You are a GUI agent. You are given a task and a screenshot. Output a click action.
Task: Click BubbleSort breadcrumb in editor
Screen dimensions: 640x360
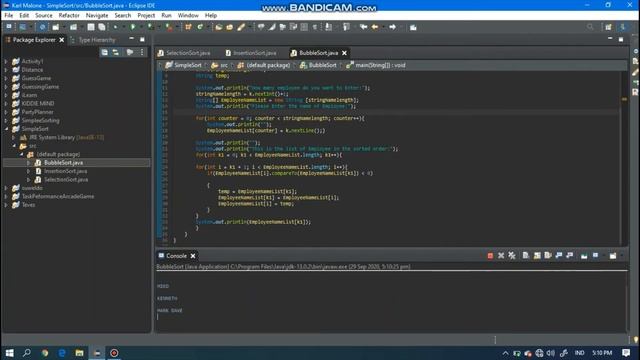point(318,65)
